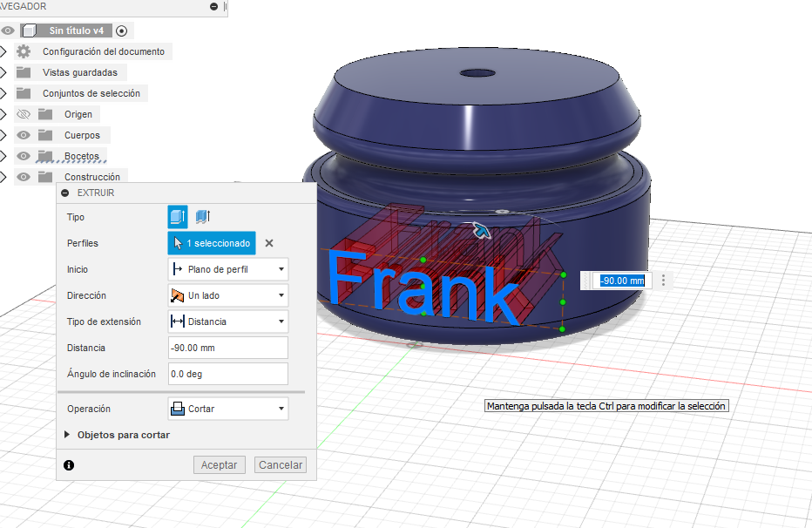This screenshot has width=812, height=528.
Task: Expand 'Configuración del documento' node
Action: point(3,51)
